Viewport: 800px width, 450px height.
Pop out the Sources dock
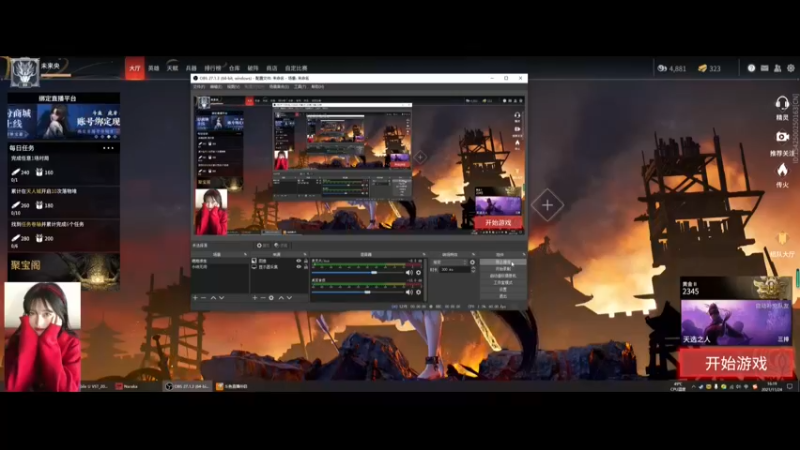point(305,254)
